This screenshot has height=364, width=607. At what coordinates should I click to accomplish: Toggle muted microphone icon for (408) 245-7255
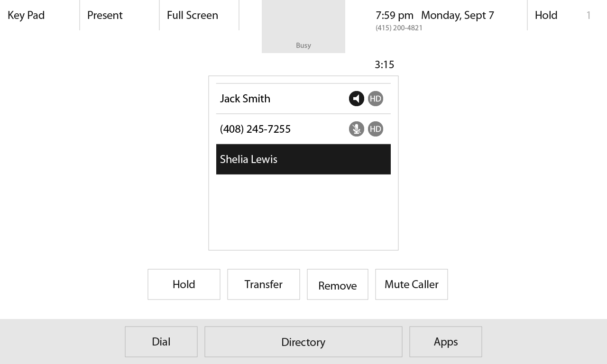click(x=357, y=129)
